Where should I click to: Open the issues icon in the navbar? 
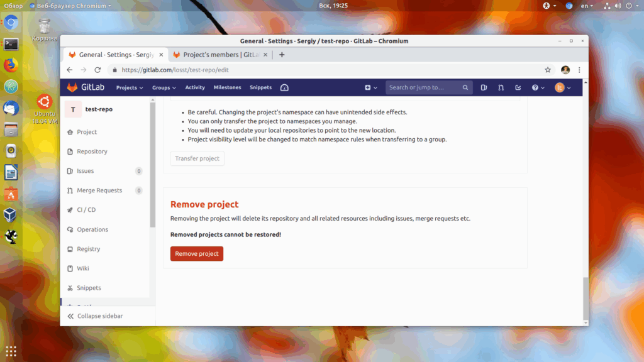[484, 87]
